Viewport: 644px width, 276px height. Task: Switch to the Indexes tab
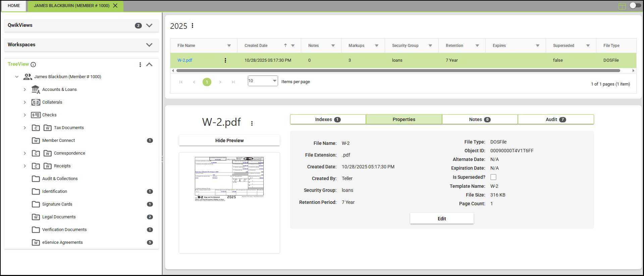[328, 119]
